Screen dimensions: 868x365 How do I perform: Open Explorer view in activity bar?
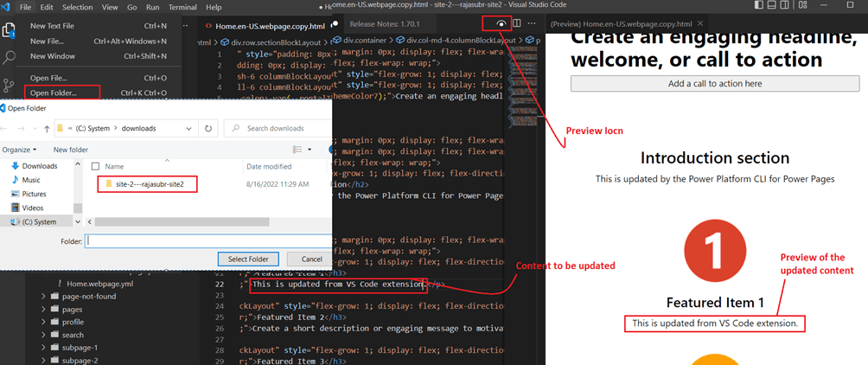pyautogui.click(x=10, y=31)
